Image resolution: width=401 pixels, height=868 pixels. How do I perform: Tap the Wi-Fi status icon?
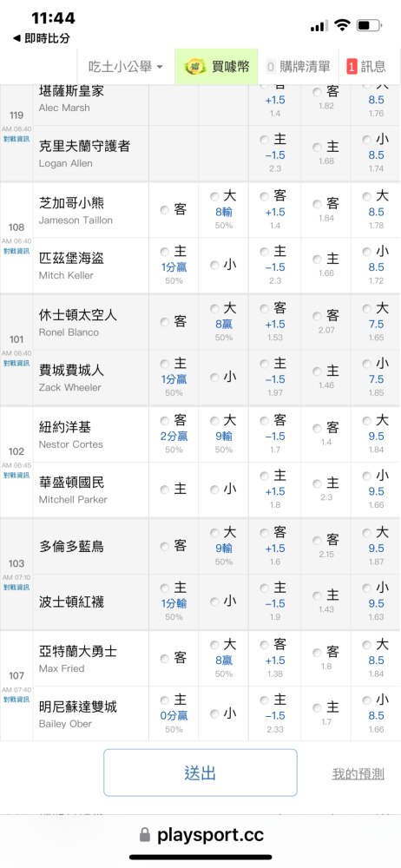click(343, 25)
